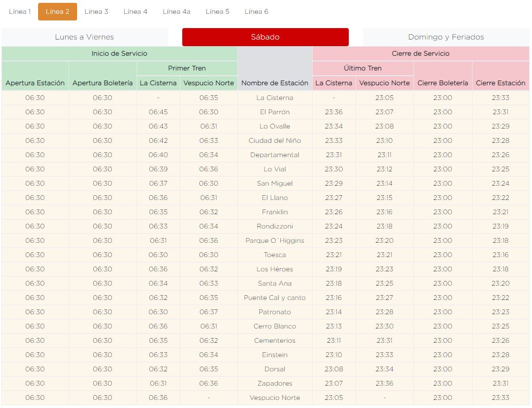Screen dimensions: 532x408
Task: Click 23:12 last train for Lo Vial
Action: coord(384,169)
